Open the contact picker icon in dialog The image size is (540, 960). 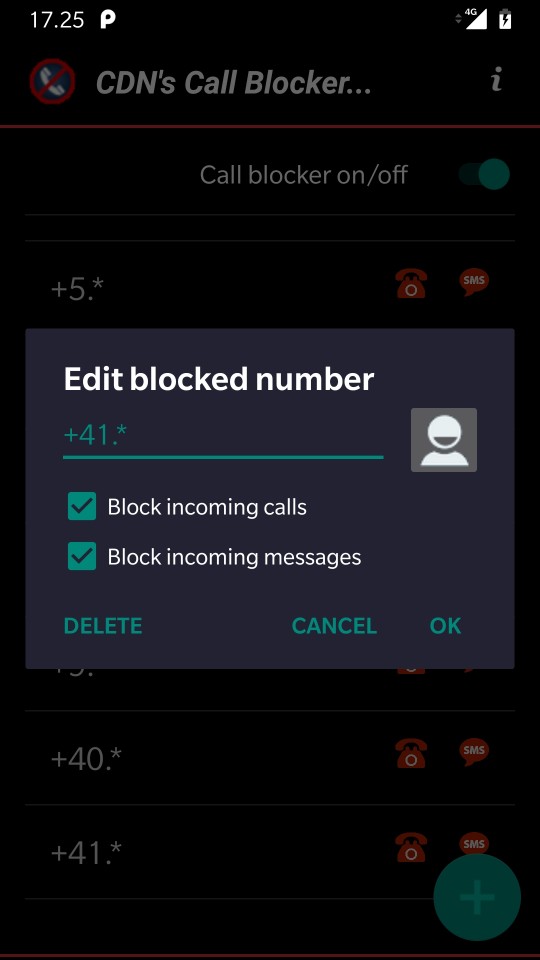click(443, 440)
